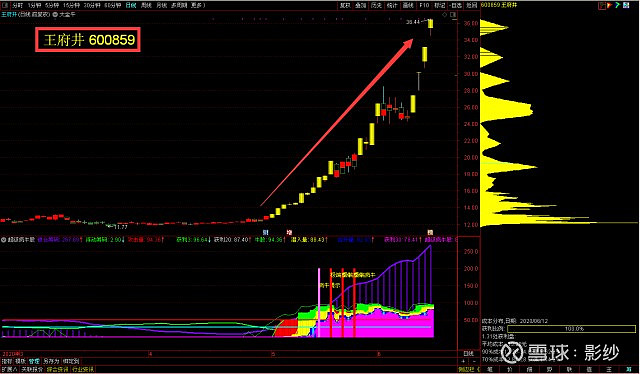Click the 日线 period label on time axis
This screenshot has width=640, height=374.
[469, 354]
